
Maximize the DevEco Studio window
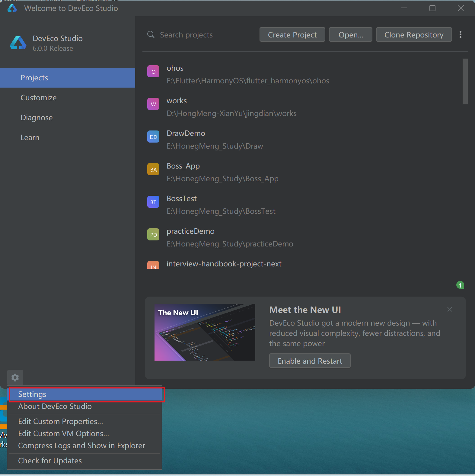tap(432, 8)
